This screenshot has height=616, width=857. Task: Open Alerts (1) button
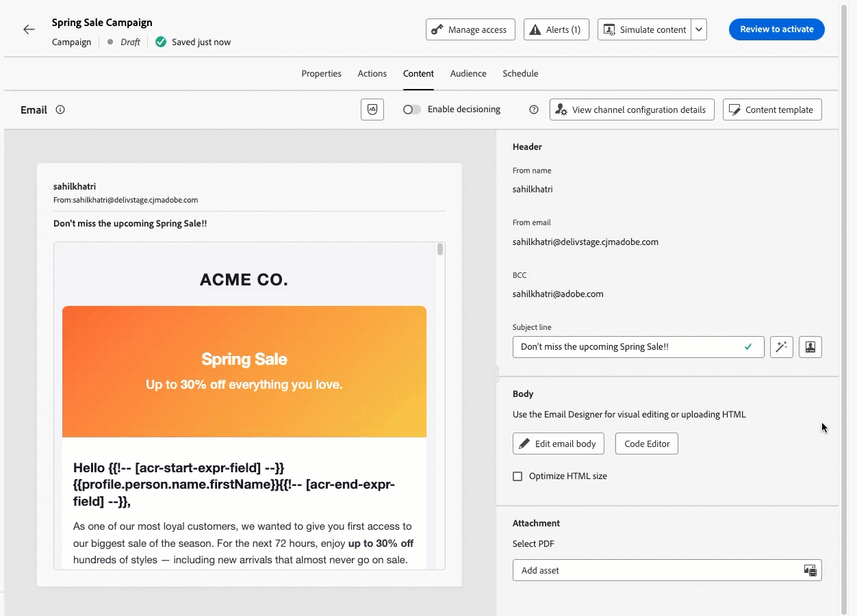point(557,29)
